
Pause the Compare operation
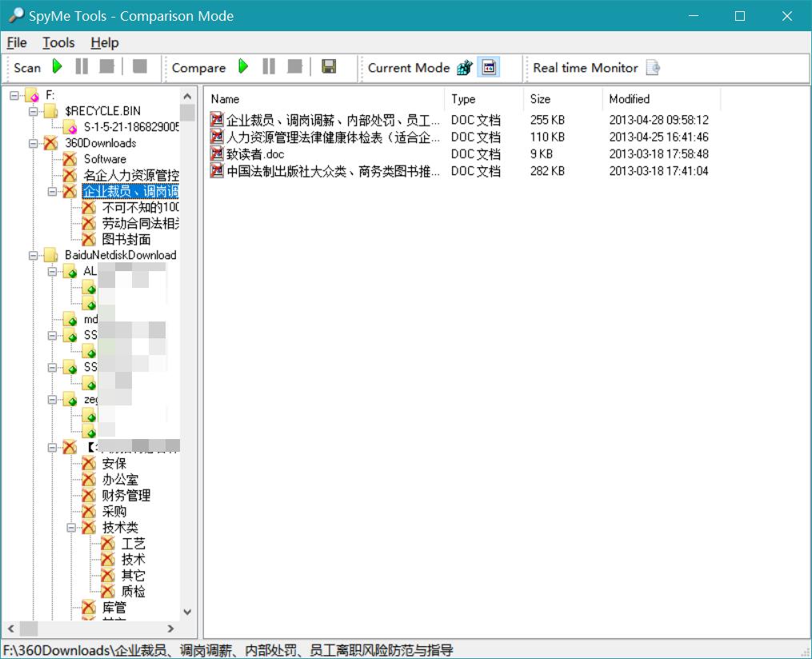[269, 67]
